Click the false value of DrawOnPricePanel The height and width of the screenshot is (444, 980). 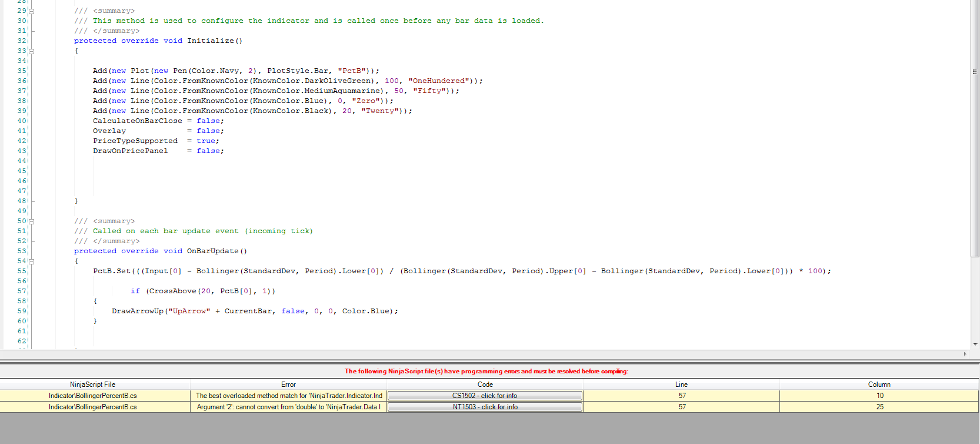point(208,151)
